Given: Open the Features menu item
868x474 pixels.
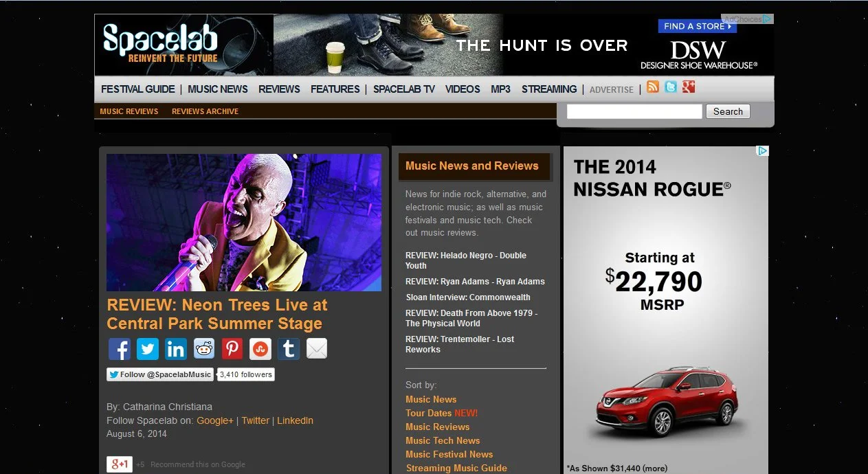Looking at the screenshot, I should click(335, 89).
